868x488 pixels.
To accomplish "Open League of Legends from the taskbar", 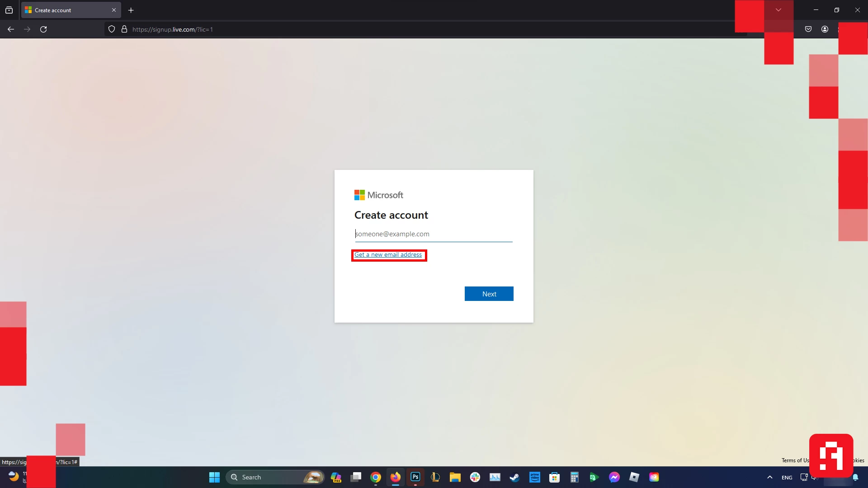I will (x=435, y=477).
